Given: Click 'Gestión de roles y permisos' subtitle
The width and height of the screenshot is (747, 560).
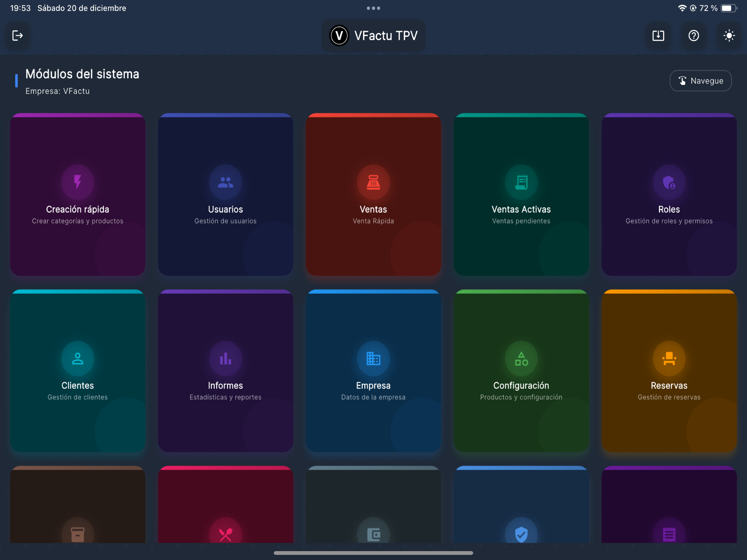Looking at the screenshot, I should 669,221.
